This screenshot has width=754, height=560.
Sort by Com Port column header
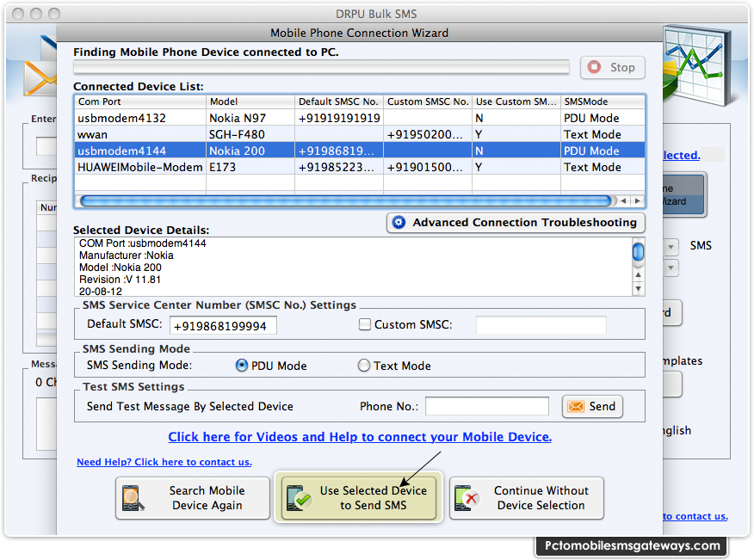point(140,102)
